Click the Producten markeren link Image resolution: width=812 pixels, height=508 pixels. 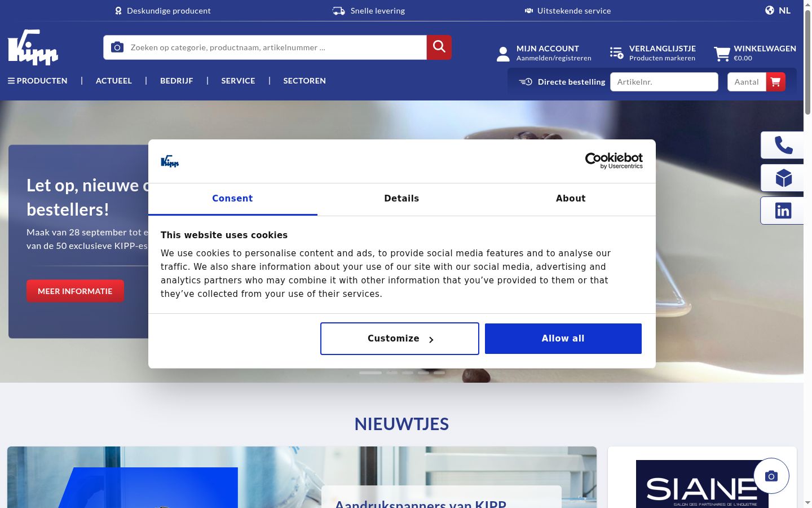click(x=662, y=58)
